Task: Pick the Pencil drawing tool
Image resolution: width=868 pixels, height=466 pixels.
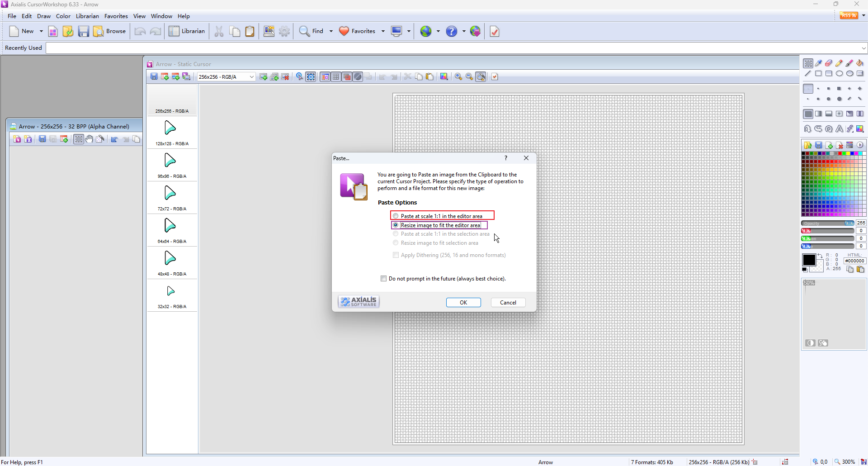Action: point(839,63)
